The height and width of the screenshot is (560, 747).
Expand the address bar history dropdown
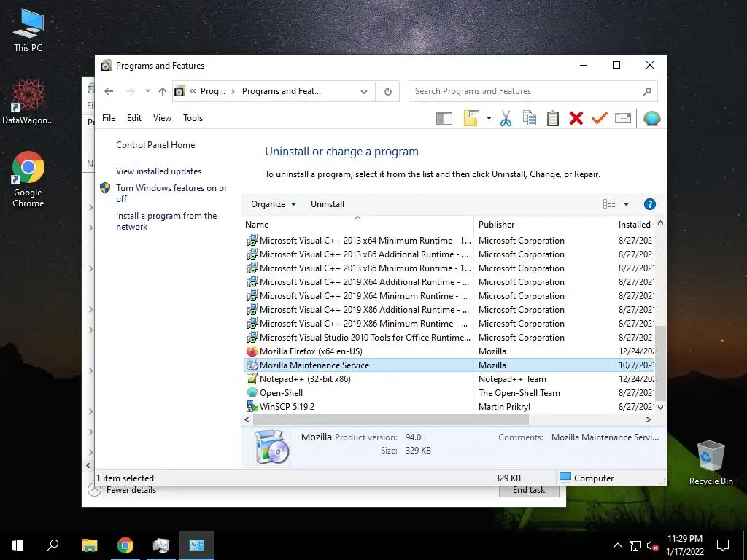coord(364,91)
